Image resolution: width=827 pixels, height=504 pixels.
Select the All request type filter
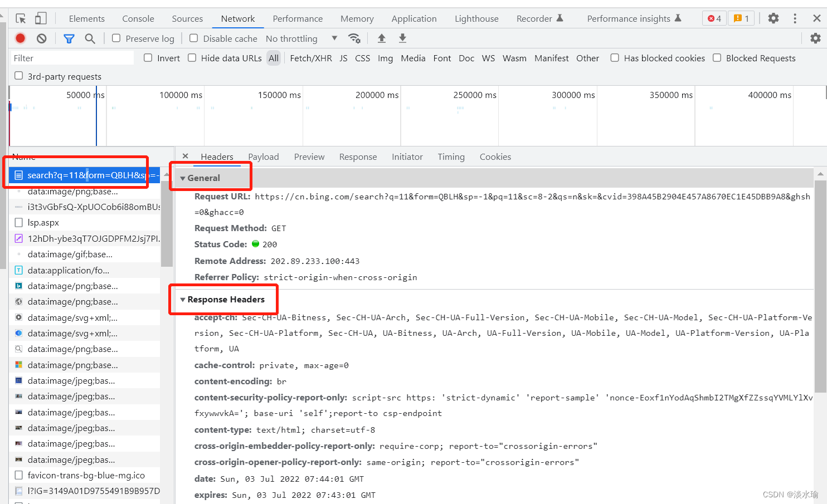coord(273,58)
